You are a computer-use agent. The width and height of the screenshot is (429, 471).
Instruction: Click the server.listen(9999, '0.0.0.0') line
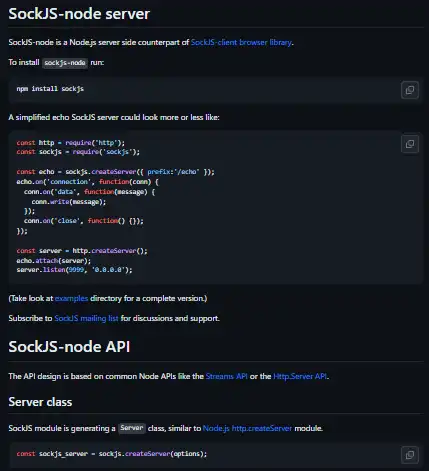coord(74,270)
